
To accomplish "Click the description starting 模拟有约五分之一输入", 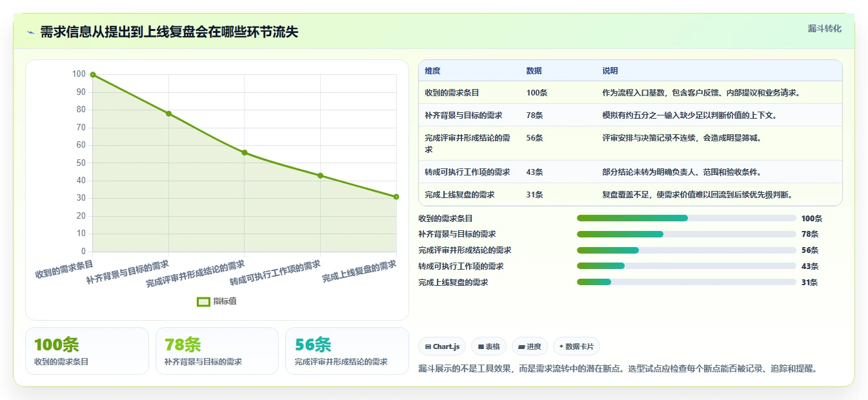I will click(689, 115).
